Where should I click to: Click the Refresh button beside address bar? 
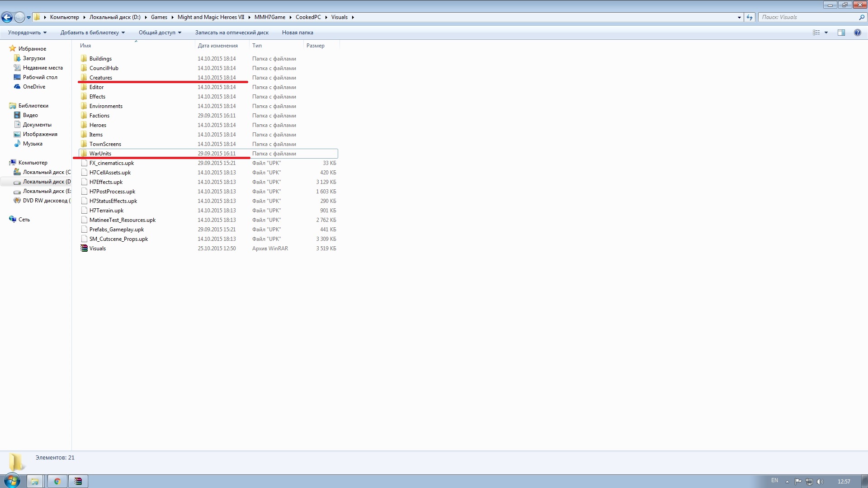point(750,17)
